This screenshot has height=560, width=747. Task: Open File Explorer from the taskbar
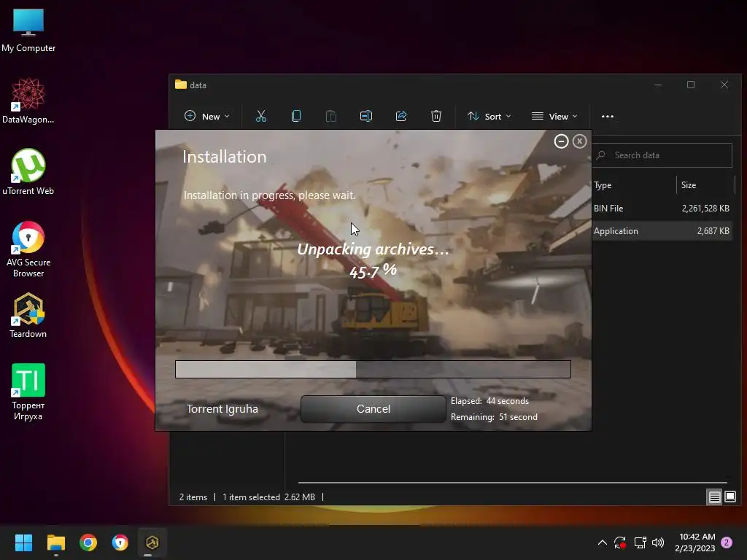click(55, 542)
